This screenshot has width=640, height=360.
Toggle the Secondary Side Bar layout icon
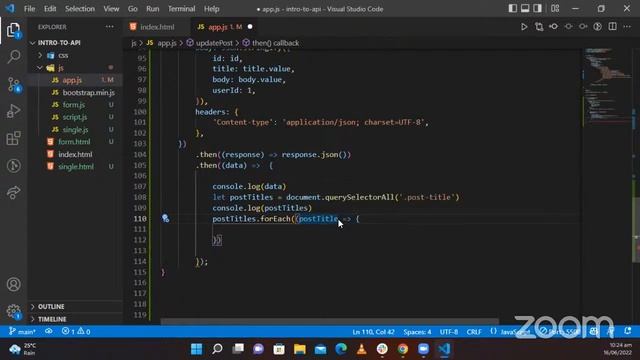(538, 9)
